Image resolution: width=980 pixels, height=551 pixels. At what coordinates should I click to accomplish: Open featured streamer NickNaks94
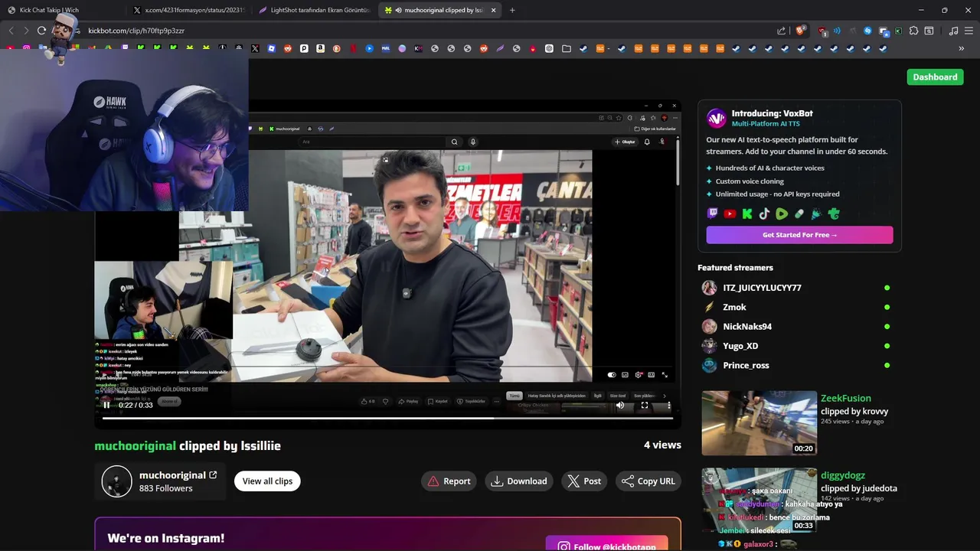[x=747, y=327]
